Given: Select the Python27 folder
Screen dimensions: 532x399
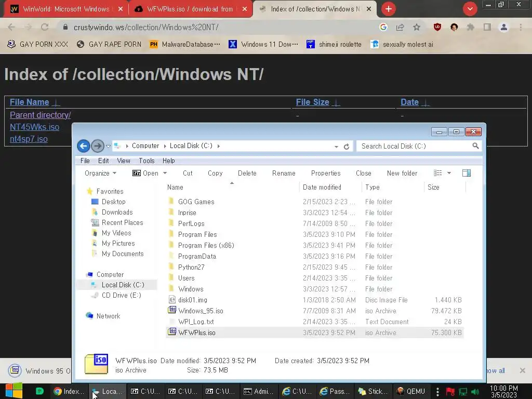Looking at the screenshot, I should (x=191, y=267).
